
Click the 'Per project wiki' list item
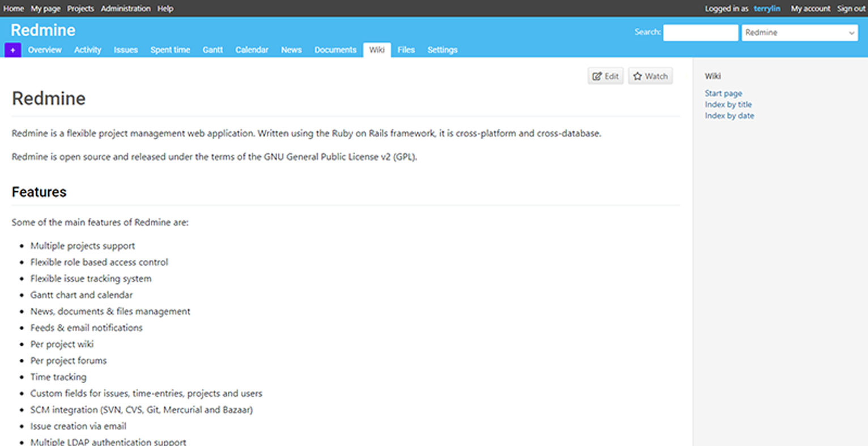click(62, 344)
